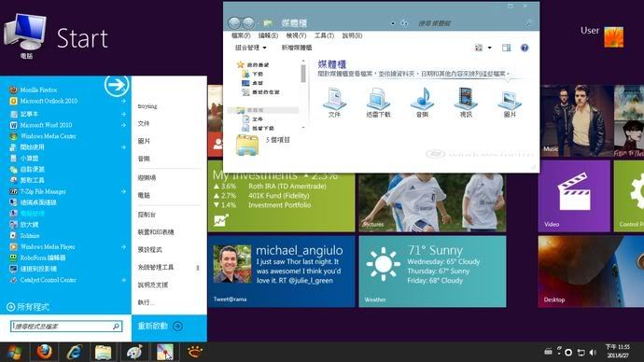Screen dimensions: 644x362
Task: Expand 7-Zip File Manager submenu arrow
Action: 123,191
